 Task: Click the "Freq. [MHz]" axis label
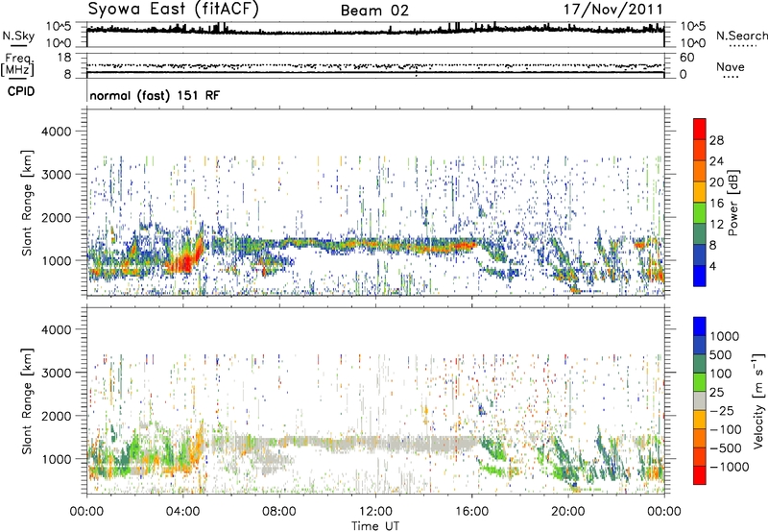pyautogui.click(x=17, y=65)
